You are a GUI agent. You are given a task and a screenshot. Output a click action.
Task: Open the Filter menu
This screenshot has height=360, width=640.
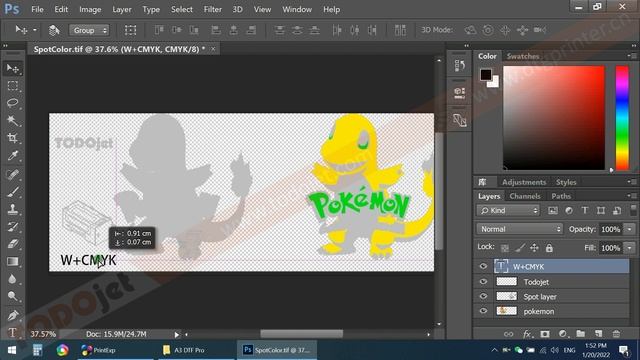(x=213, y=9)
